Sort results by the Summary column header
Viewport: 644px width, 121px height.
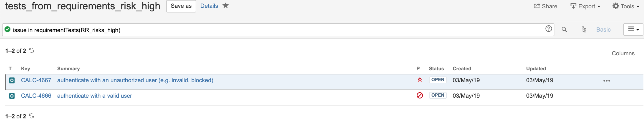tap(68, 69)
